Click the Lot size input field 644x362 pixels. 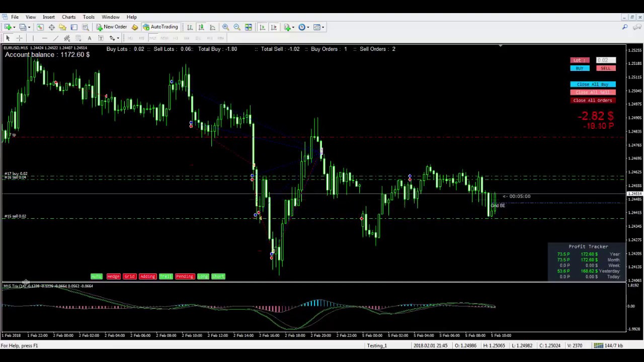(x=606, y=60)
